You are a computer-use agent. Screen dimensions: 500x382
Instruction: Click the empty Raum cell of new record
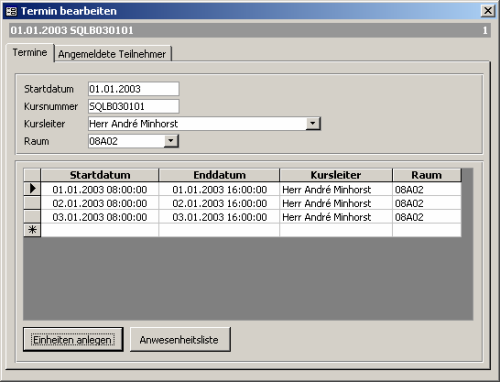[427, 230]
